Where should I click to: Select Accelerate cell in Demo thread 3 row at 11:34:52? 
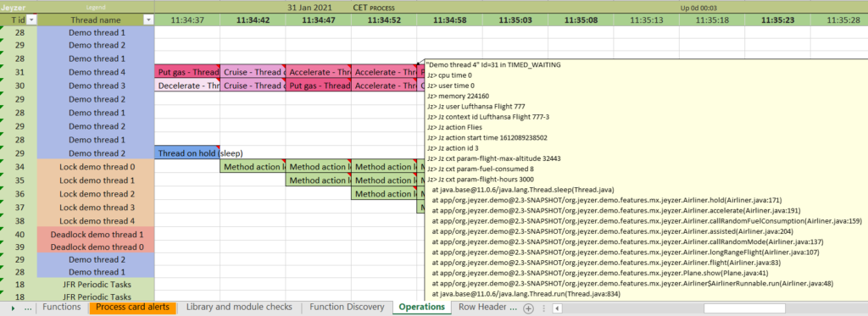click(384, 86)
